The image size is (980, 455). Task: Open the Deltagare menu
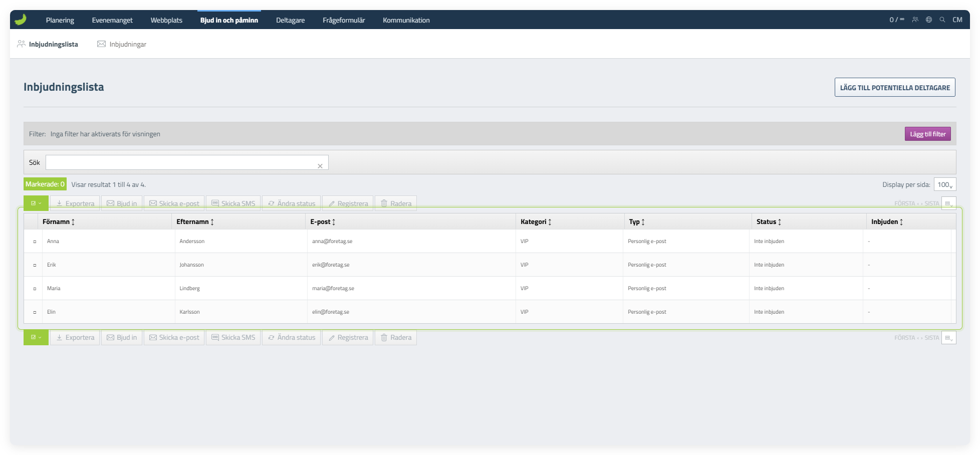point(291,20)
